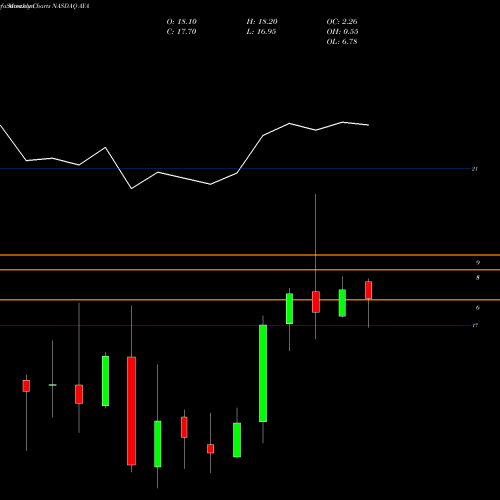Screen dimensions: 500x500
Task: Click the "21" price axis label
Action: point(475,169)
